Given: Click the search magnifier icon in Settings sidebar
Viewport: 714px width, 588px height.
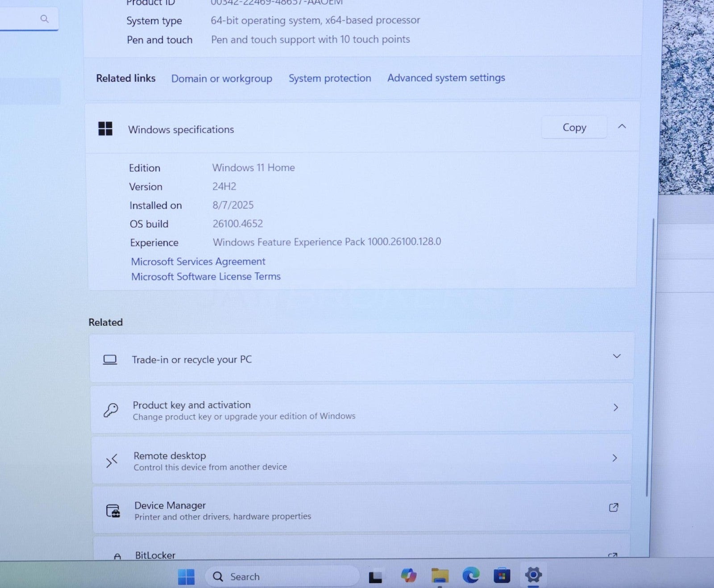Looking at the screenshot, I should click(44, 19).
